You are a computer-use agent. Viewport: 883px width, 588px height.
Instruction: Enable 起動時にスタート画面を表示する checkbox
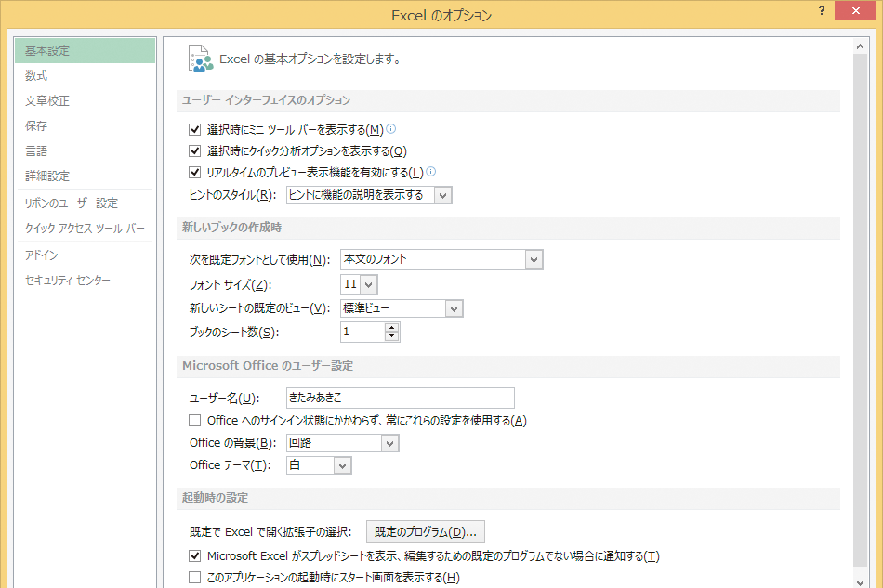point(195,577)
